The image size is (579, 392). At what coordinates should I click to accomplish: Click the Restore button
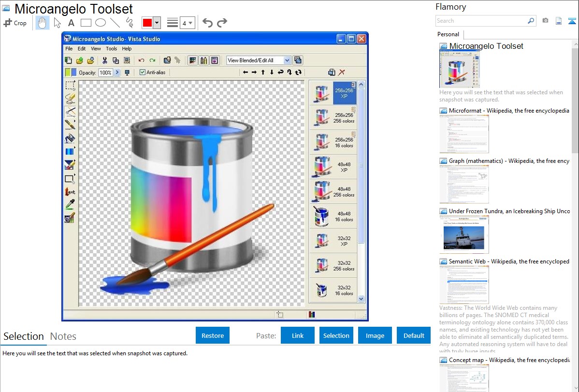pos(213,335)
